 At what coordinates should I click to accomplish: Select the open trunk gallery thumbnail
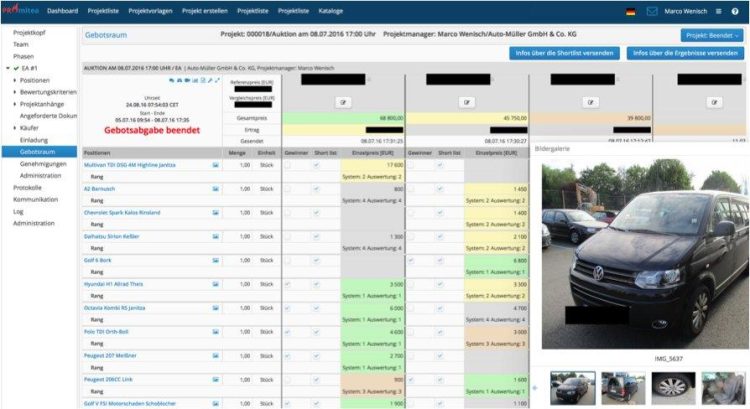coord(623,388)
